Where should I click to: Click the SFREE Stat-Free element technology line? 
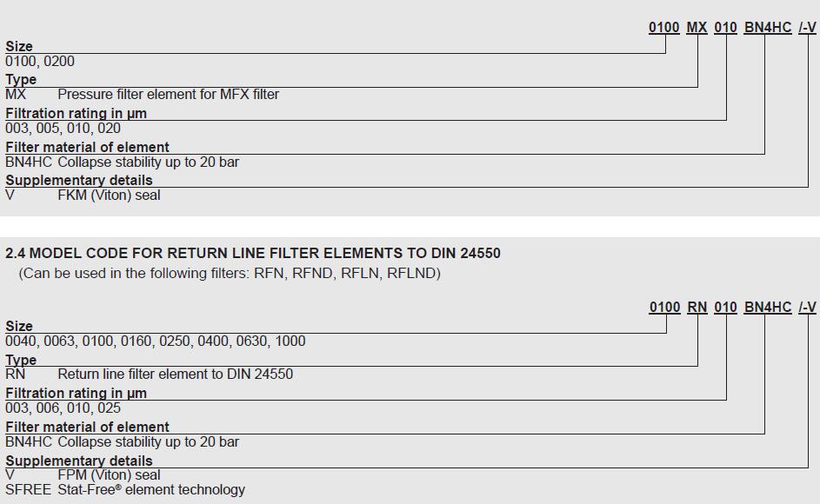pos(125,490)
